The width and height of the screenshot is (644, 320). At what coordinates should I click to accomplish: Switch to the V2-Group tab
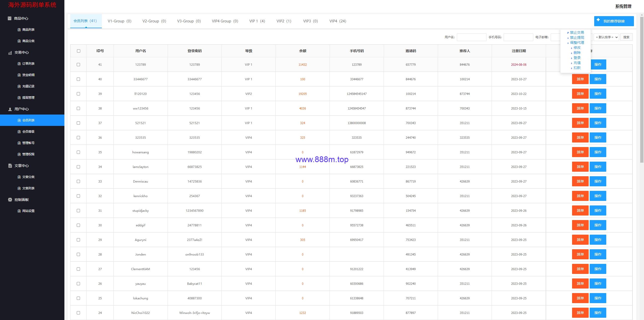point(154,21)
